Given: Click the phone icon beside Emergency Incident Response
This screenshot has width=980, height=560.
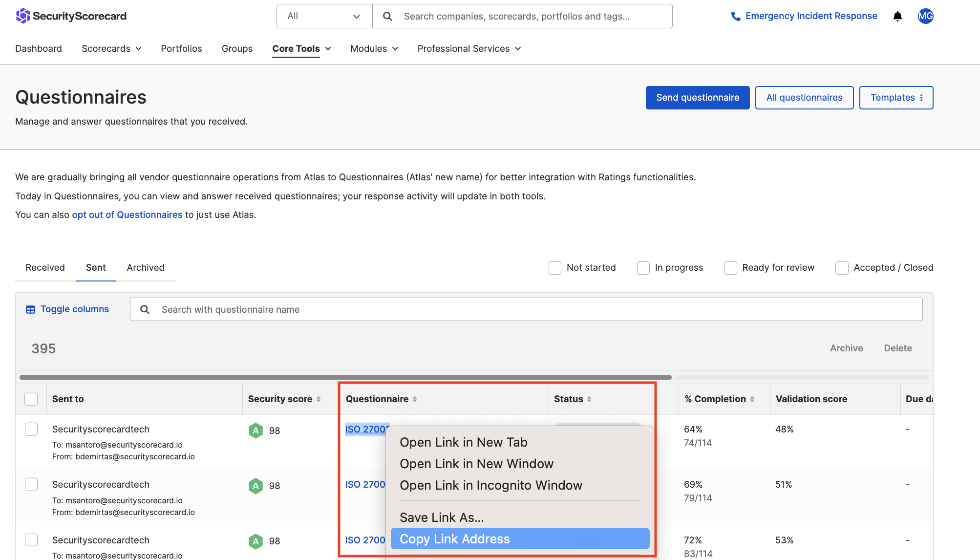Looking at the screenshot, I should [x=736, y=17].
